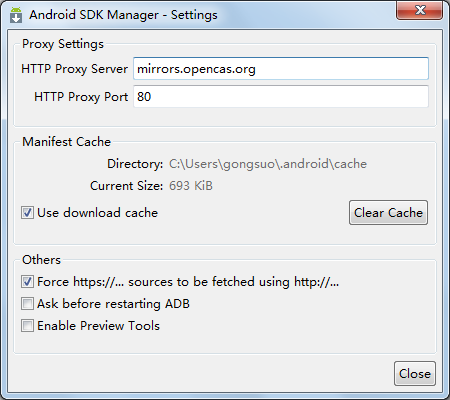Close the Settings window with X button
Image resolution: width=450 pixels, height=400 pixels.
[420, 10]
